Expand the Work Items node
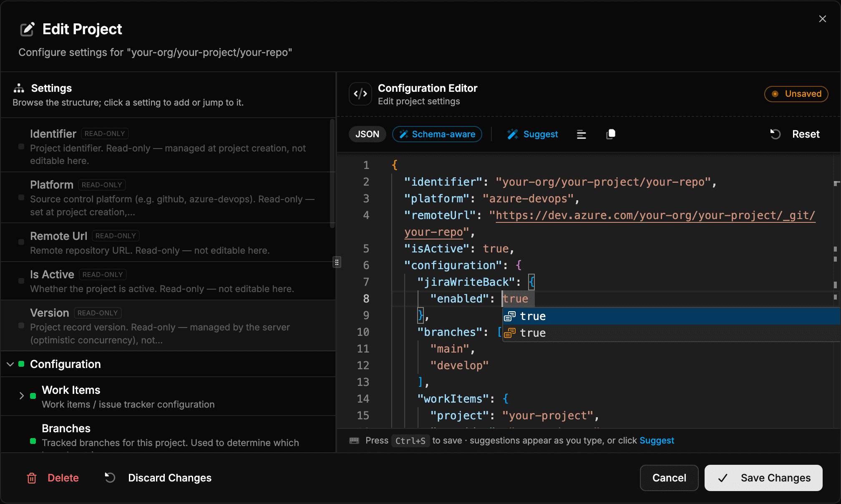 click(x=22, y=396)
